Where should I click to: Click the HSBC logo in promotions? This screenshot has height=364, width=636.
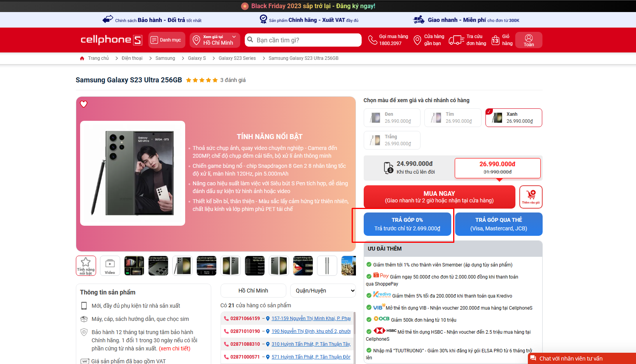(385, 331)
